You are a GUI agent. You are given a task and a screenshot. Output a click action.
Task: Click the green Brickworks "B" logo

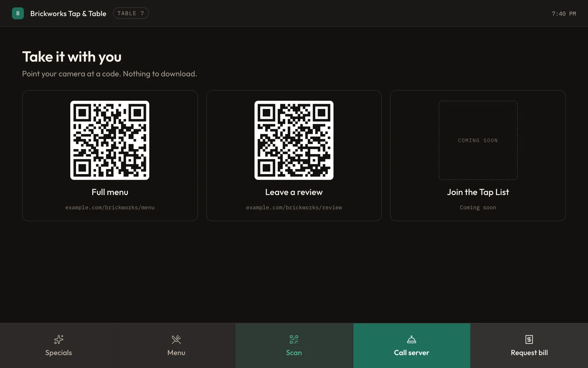tap(18, 13)
